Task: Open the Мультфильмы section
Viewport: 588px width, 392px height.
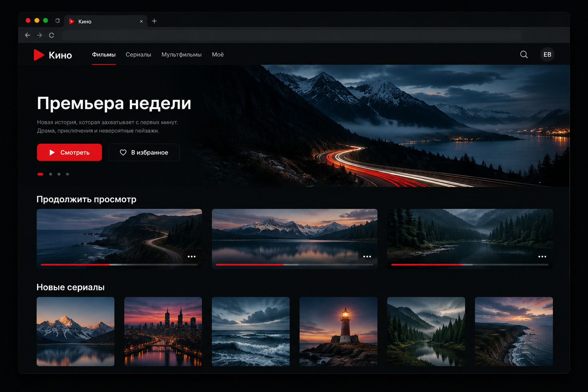Action: pyautogui.click(x=181, y=55)
